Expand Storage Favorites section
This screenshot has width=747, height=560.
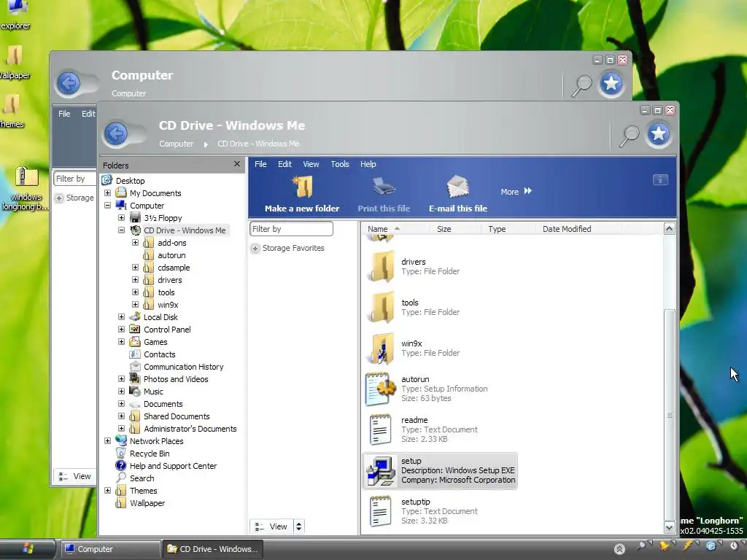click(255, 248)
